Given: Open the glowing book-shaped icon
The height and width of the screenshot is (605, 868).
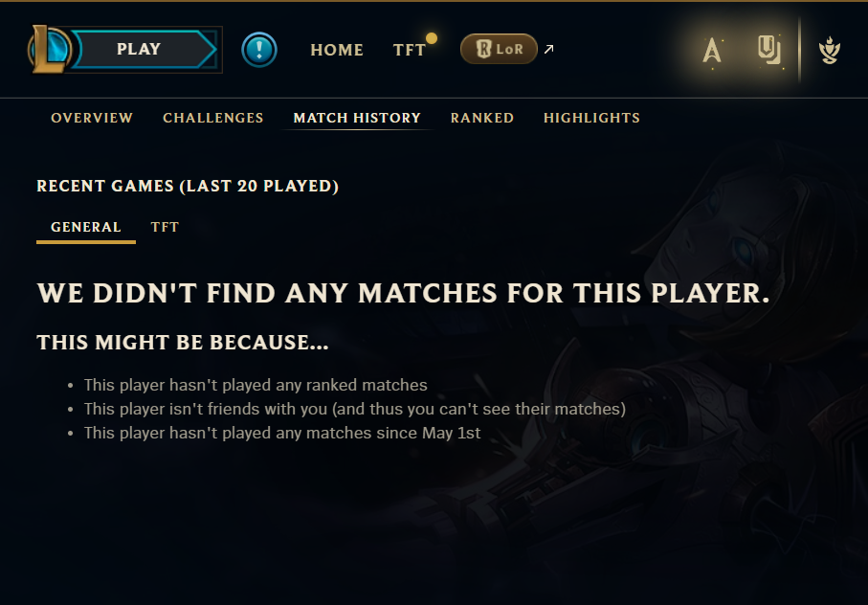Looking at the screenshot, I should coord(769,50).
